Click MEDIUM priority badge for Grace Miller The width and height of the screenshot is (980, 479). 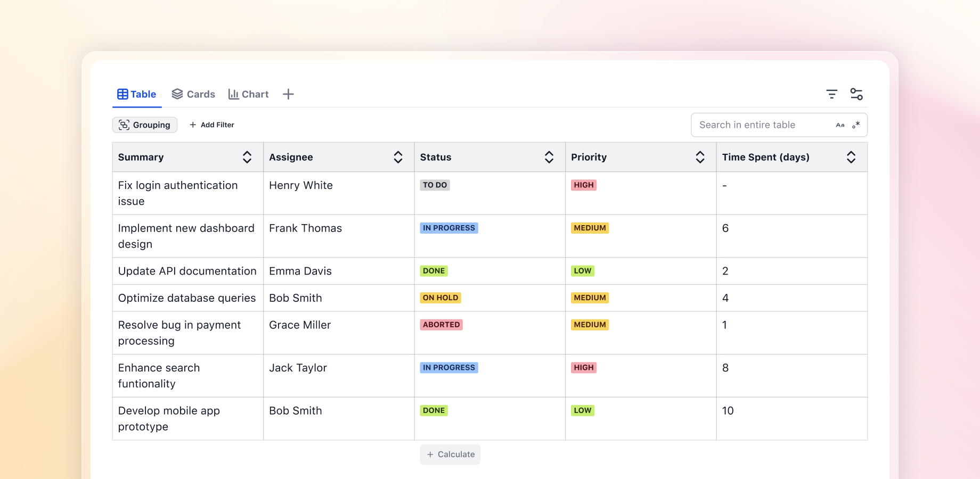pyautogui.click(x=590, y=325)
